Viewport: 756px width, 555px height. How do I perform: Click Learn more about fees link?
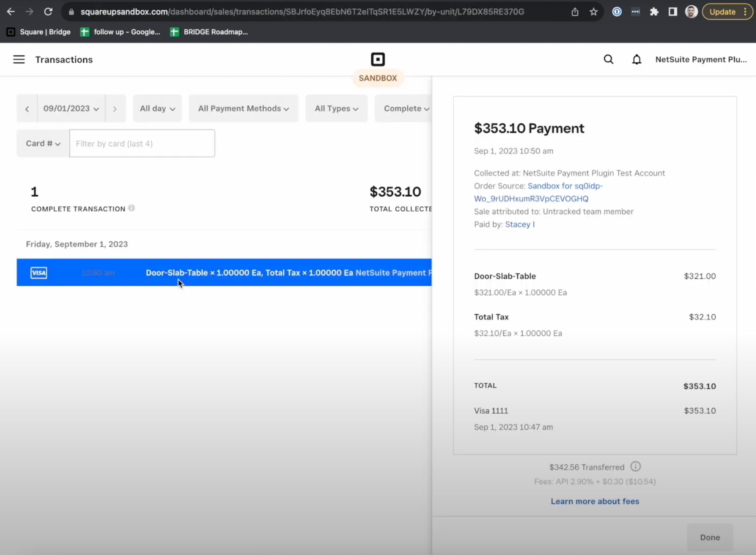[595, 501]
